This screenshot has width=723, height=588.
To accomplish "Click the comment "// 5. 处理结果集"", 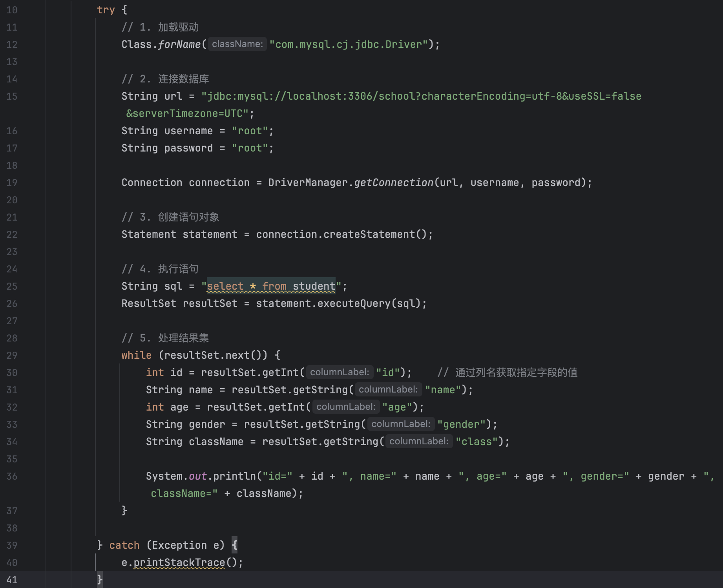I will 165,338.
